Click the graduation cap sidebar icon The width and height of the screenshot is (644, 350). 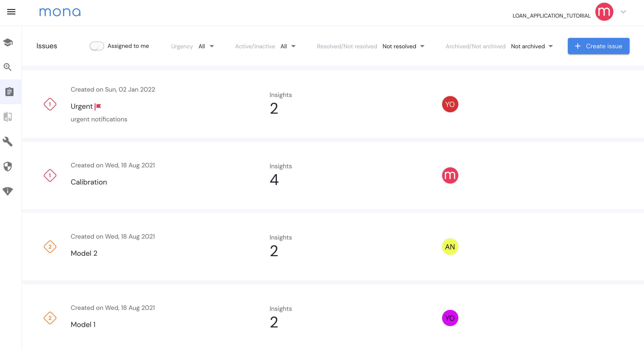coord(8,42)
